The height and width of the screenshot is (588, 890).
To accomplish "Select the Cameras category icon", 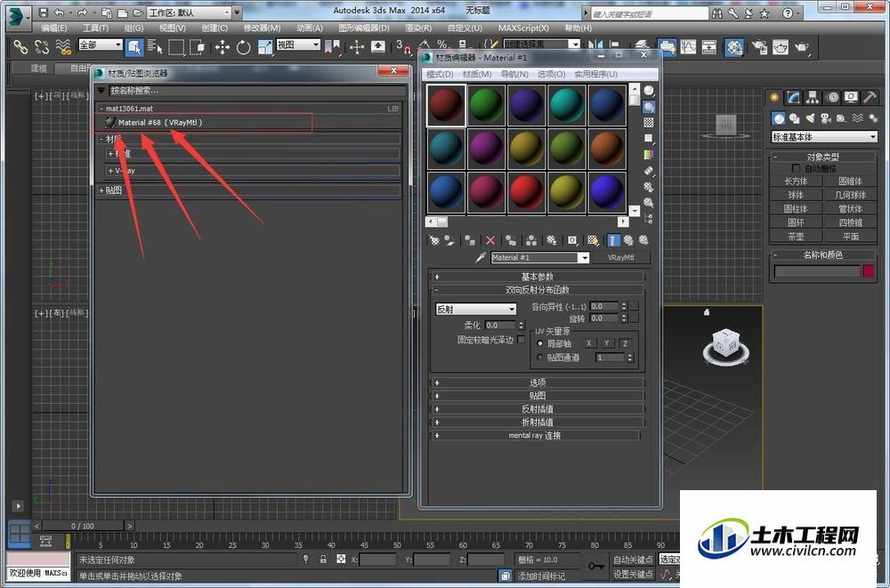I will tap(825, 118).
